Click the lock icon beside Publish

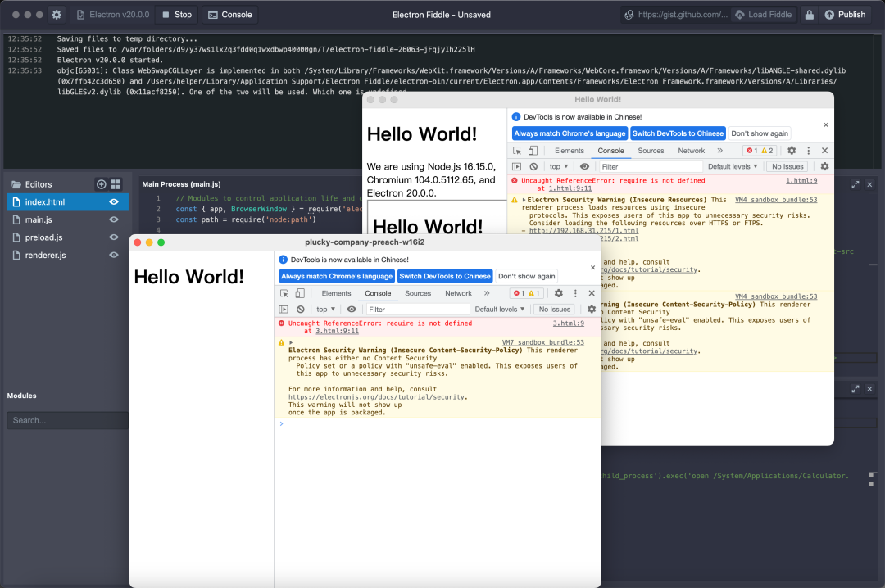pyautogui.click(x=809, y=15)
